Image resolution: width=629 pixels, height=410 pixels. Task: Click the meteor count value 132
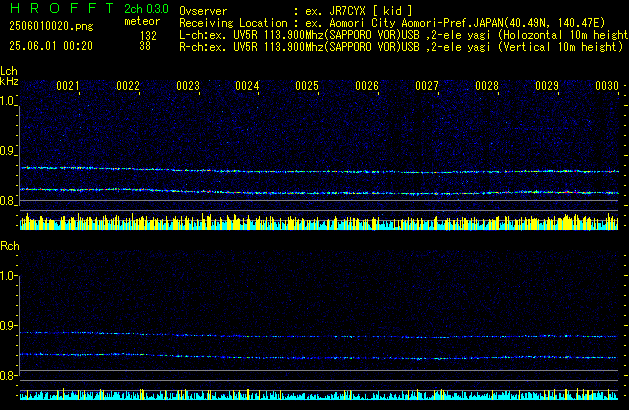click(x=148, y=36)
